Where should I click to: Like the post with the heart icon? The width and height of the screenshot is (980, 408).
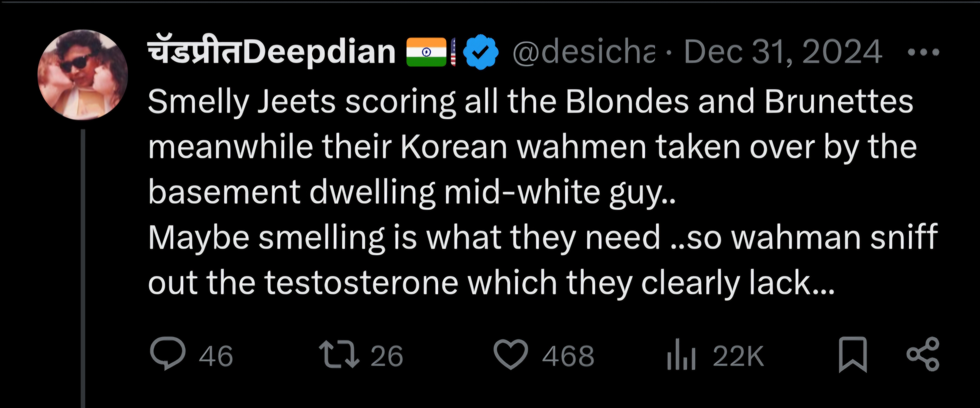click(511, 355)
